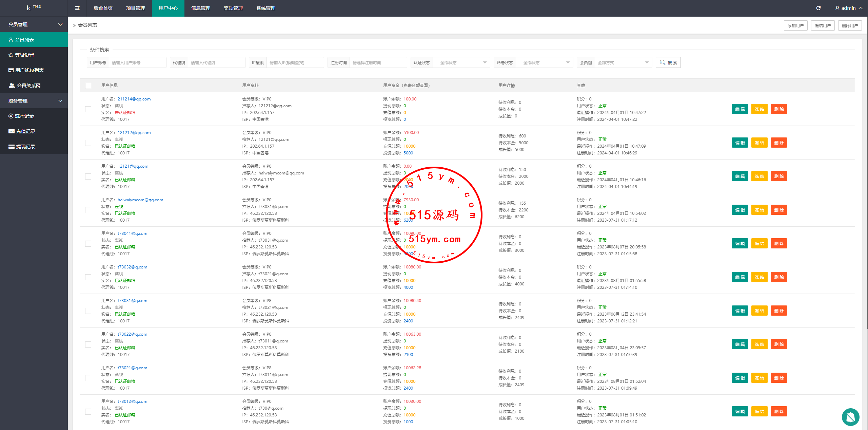Open the 认证状态 dropdown
This screenshot has width=868, height=430.
point(461,62)
